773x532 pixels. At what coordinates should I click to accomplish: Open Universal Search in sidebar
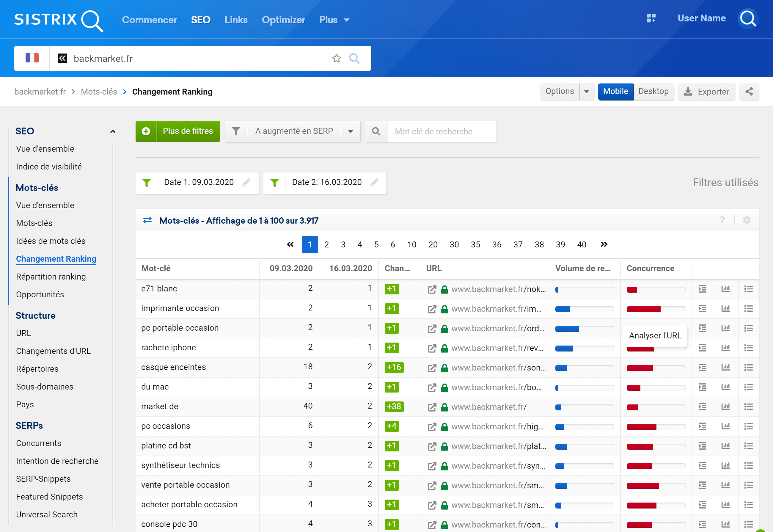click(47, 515)
